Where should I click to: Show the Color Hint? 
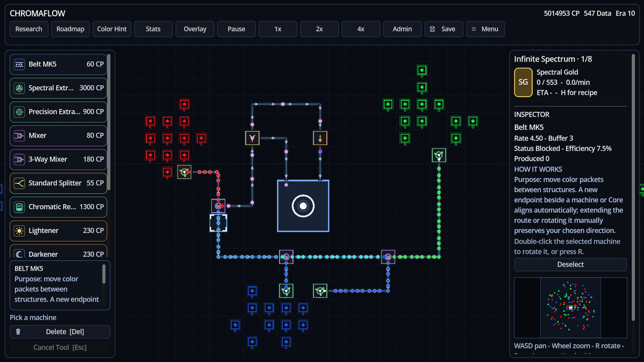112,29
